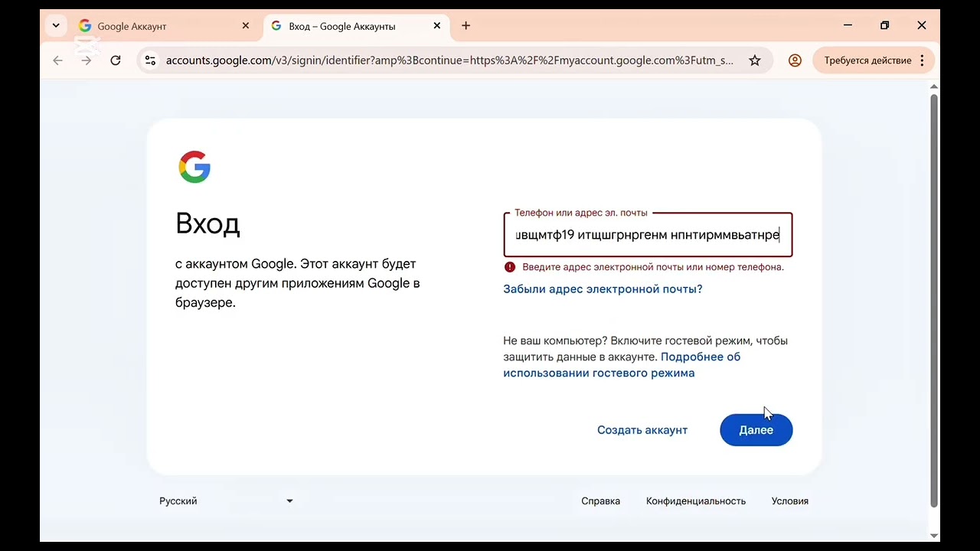980x551 pixels.
Task: Click the vertical page scrollbar
Action: pos(934,300)
